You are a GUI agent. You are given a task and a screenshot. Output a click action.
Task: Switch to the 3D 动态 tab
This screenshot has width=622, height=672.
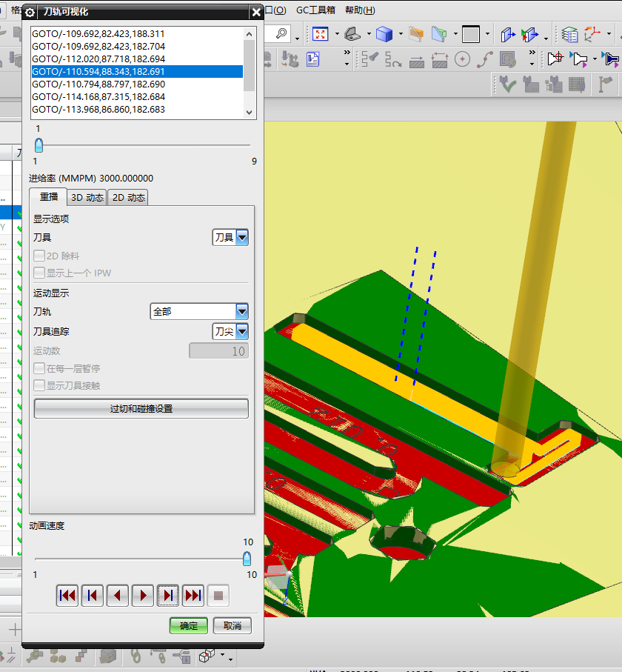click(x=87, y=198)
